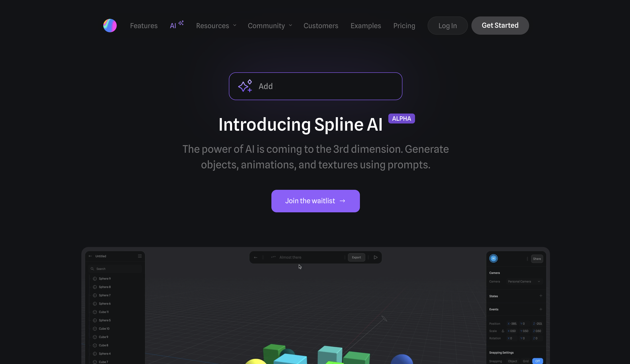Click Pricing in the navigation menu
Viewport: 630px width, 364px height.
[404, 25]
